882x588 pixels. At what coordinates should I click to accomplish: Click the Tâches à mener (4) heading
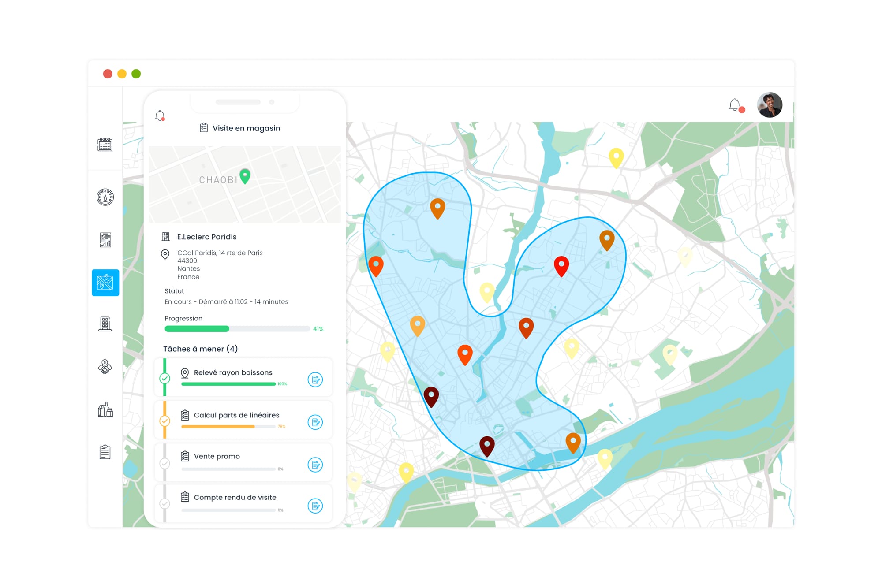click(x=201, y=349)
